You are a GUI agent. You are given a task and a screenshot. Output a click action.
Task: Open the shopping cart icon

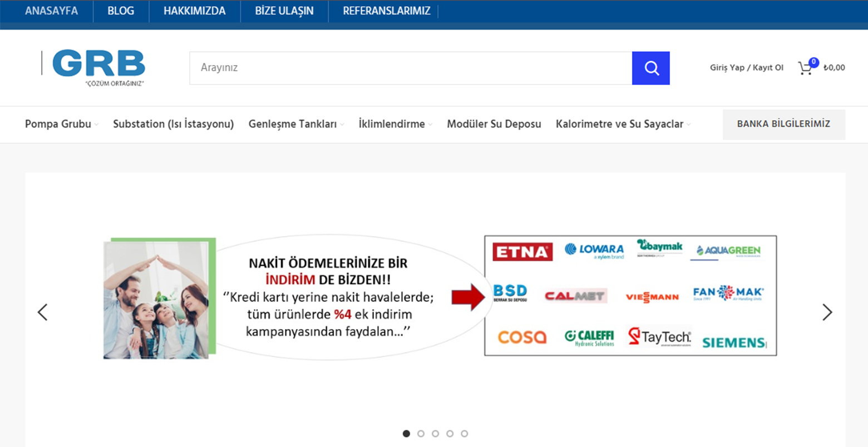point(805,68)
